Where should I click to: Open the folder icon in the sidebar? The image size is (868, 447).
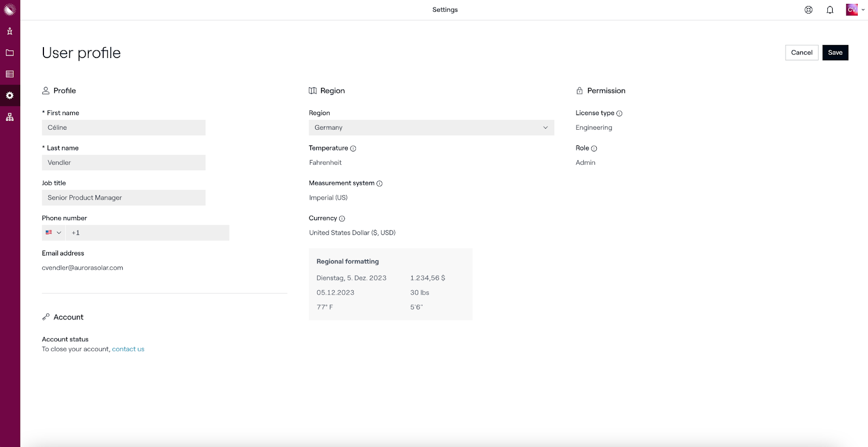10,53
